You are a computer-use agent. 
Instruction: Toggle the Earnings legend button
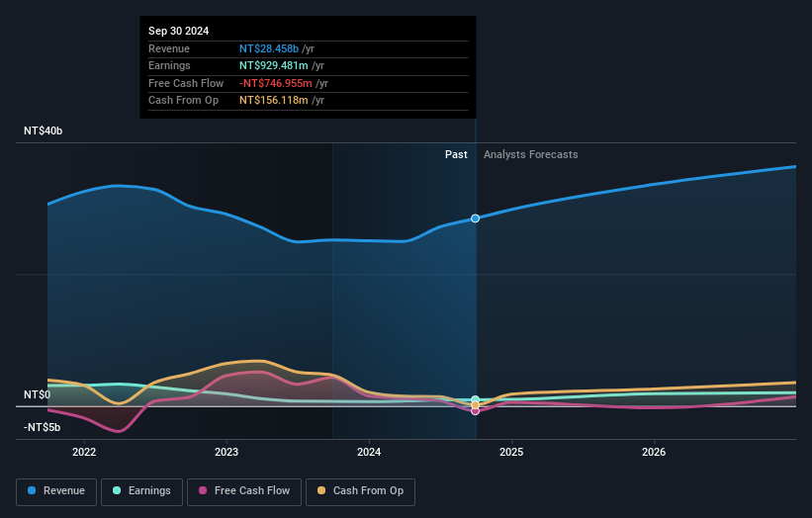[x=141, y=491]
